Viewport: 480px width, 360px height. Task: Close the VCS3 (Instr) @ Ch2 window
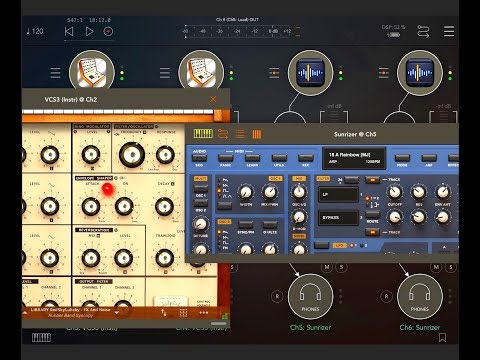213,99
